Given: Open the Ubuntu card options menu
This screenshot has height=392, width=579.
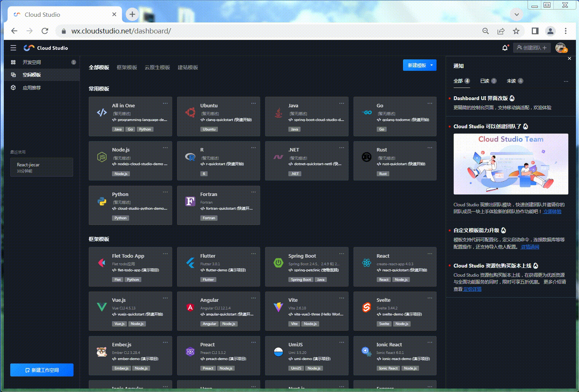Looking at the screenshot, I should 254,103.
